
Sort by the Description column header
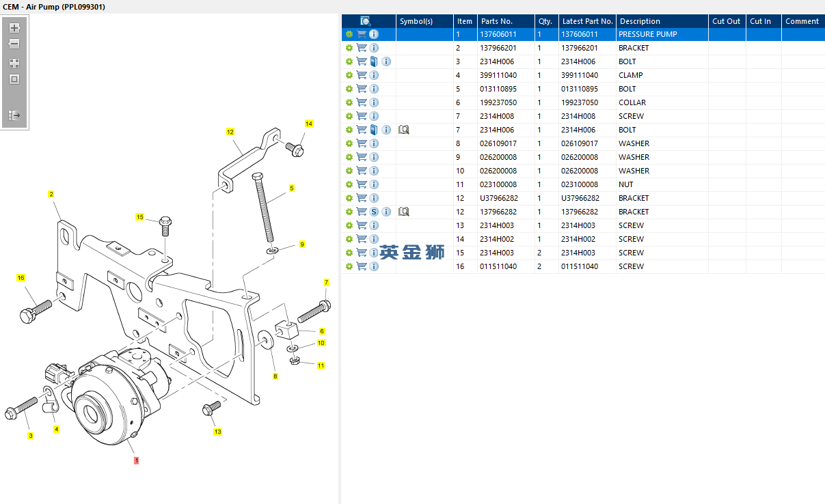point(662,21)
